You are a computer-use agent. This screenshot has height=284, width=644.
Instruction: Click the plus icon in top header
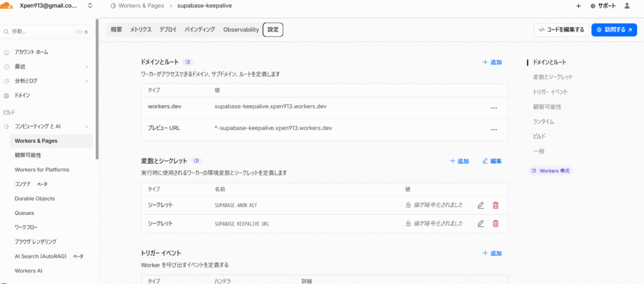pyautogui.click(x=578, y=6)
